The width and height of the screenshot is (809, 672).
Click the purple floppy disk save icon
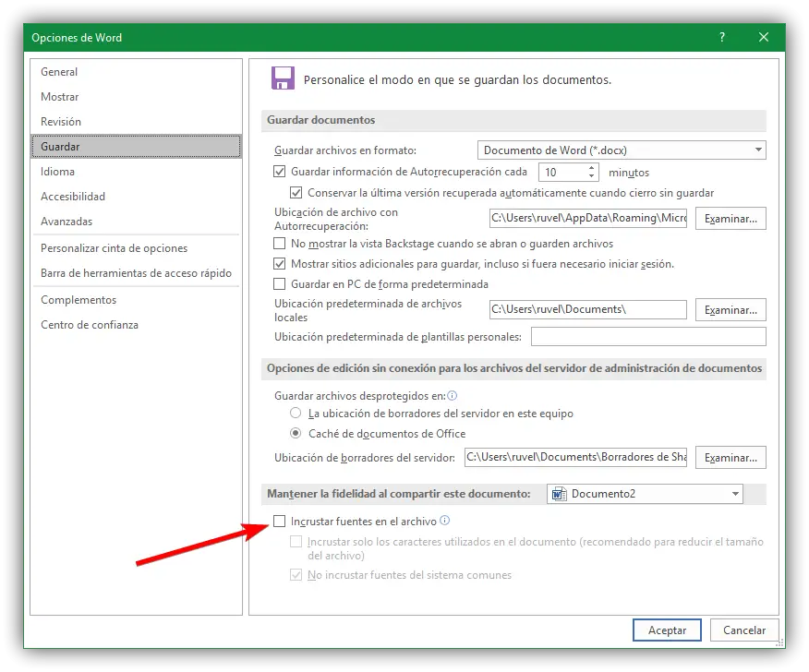(283, 78)
